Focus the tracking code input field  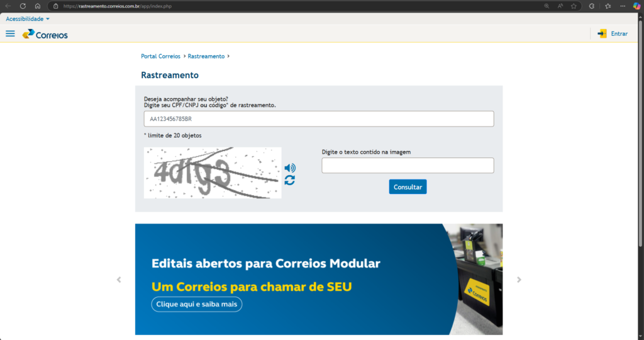319,119
